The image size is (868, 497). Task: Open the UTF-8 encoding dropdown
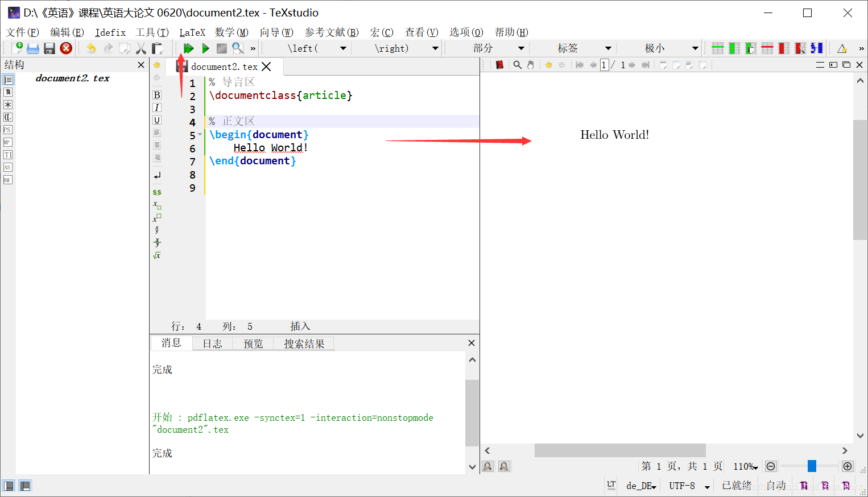[x=689, y=486]
